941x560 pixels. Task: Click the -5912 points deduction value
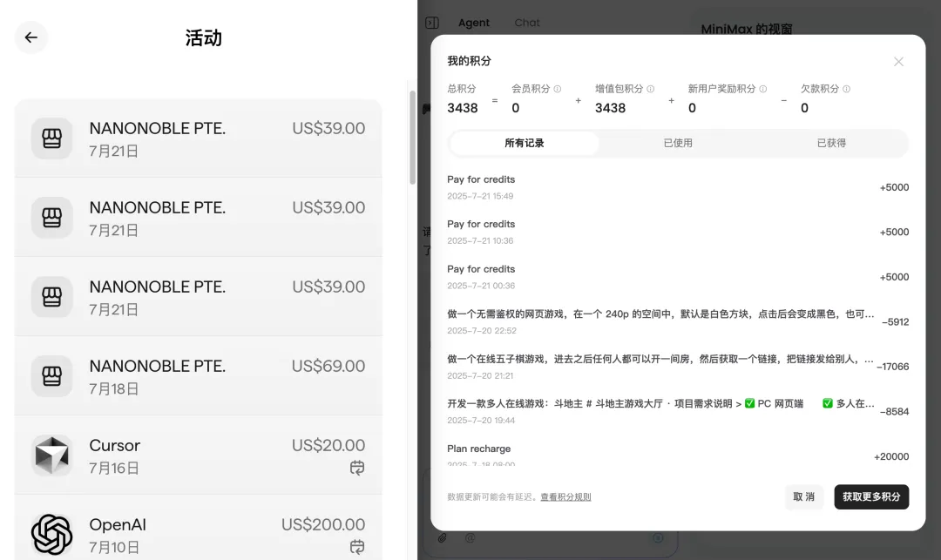pos(896,322)
